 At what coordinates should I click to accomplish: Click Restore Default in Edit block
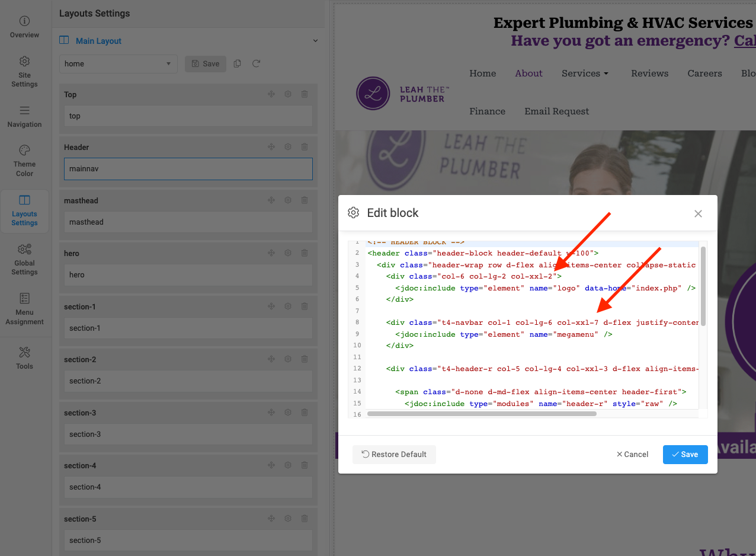394,455
